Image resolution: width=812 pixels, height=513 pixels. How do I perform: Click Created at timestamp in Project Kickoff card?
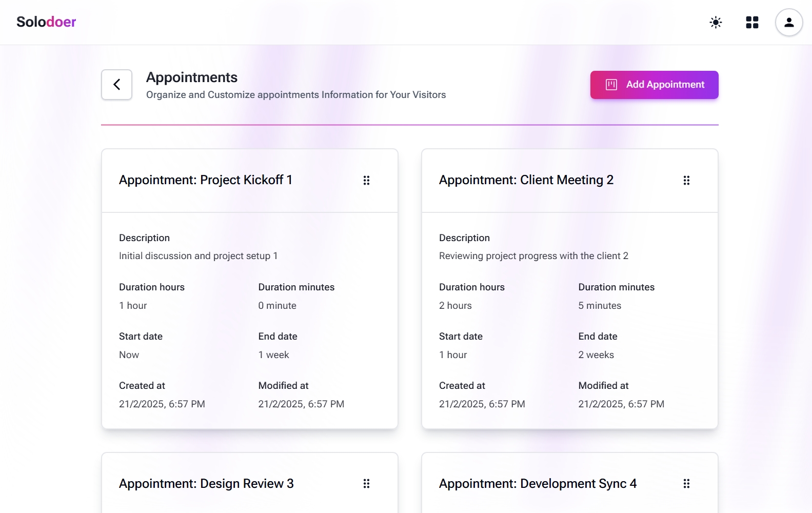pyautogui.click(x=162, y=404)
